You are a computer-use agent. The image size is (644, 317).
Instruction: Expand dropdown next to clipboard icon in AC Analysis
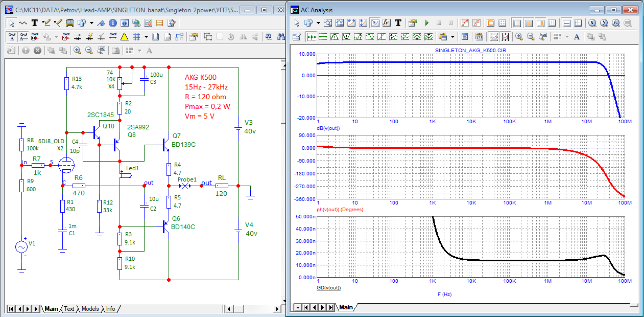click(x=452, y=37)
